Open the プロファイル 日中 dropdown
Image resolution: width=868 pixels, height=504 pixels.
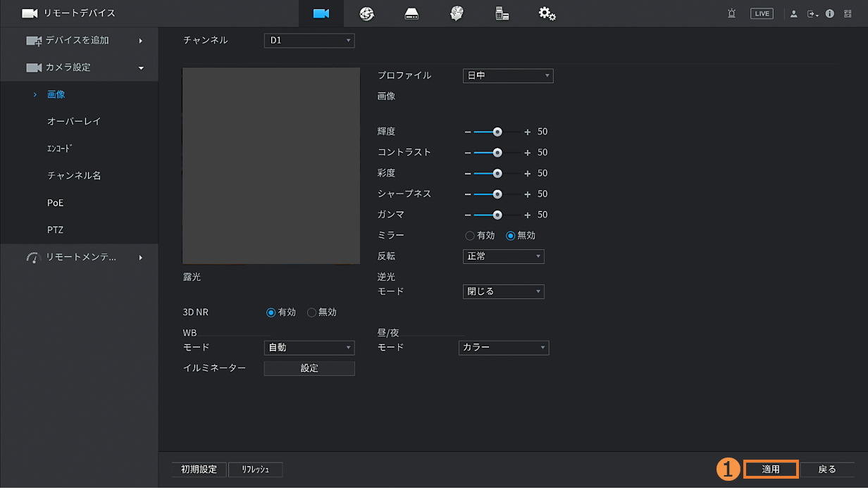click(x=507, y=75)
